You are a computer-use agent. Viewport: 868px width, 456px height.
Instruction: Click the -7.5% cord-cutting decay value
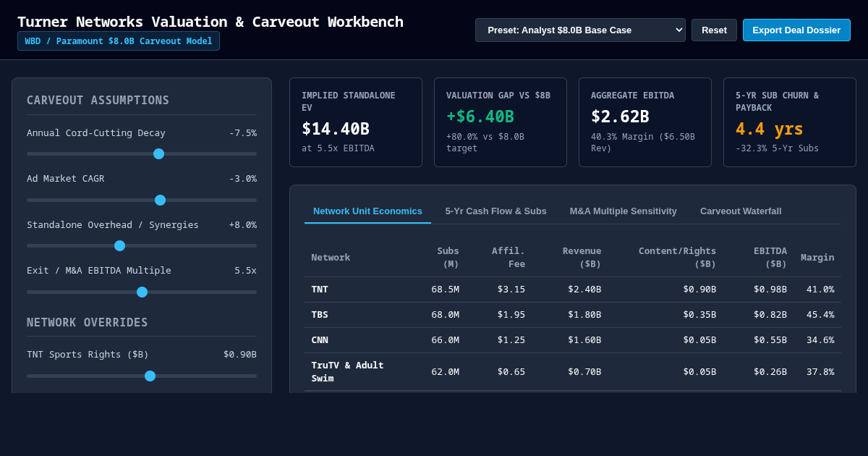(243, 132)
